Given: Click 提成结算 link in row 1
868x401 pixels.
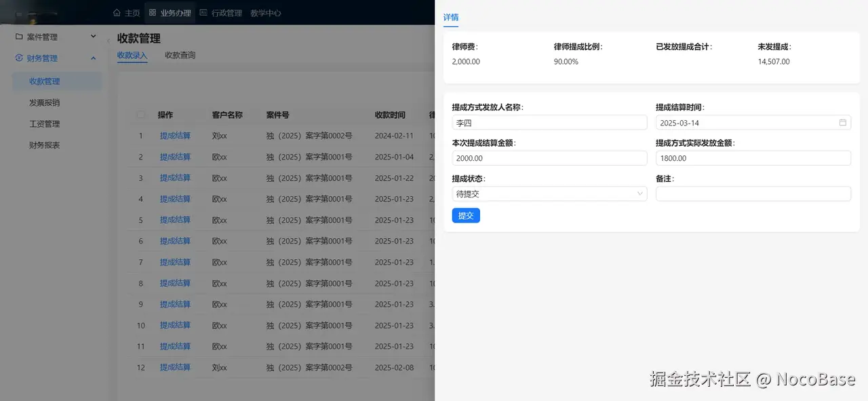Looking at the screenshot, I should pyautogui.click(x=175, y=136).
